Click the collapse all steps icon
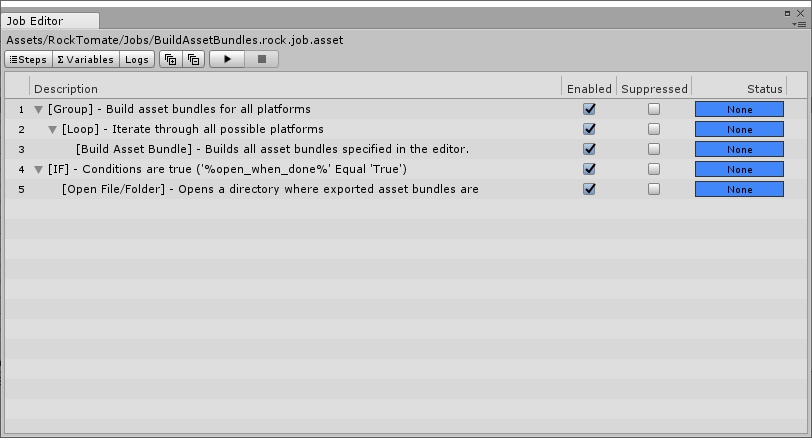The height and width of the screenshot is (438, 812). pos(194,60)
